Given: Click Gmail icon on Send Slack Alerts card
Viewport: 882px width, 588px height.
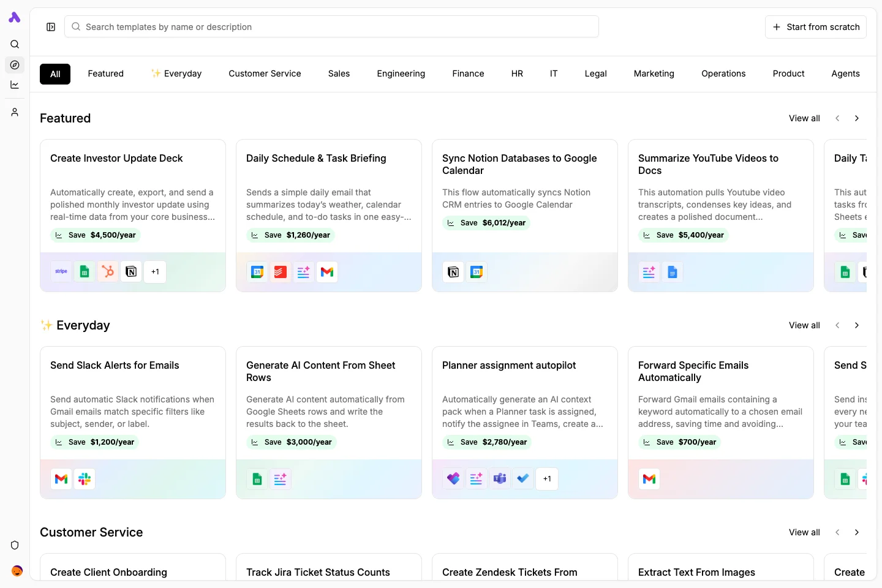Looking at the screenshot, I should point(61,478).
